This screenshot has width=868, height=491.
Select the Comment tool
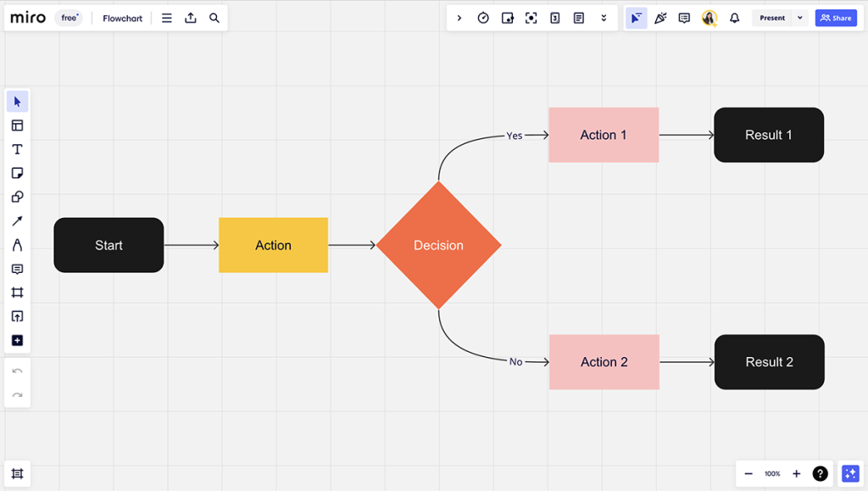(x=18, y=269)
